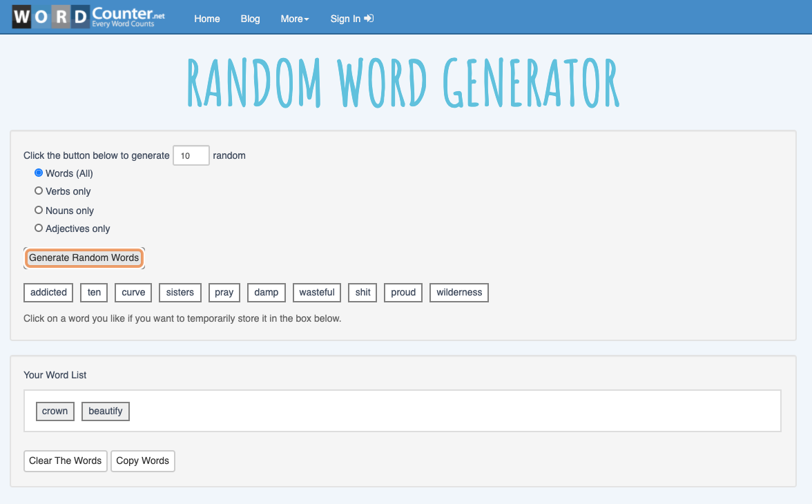Viewport: 812px width, 504px height.
Task: Click the Copy Words button
Action: click(142, 461)
